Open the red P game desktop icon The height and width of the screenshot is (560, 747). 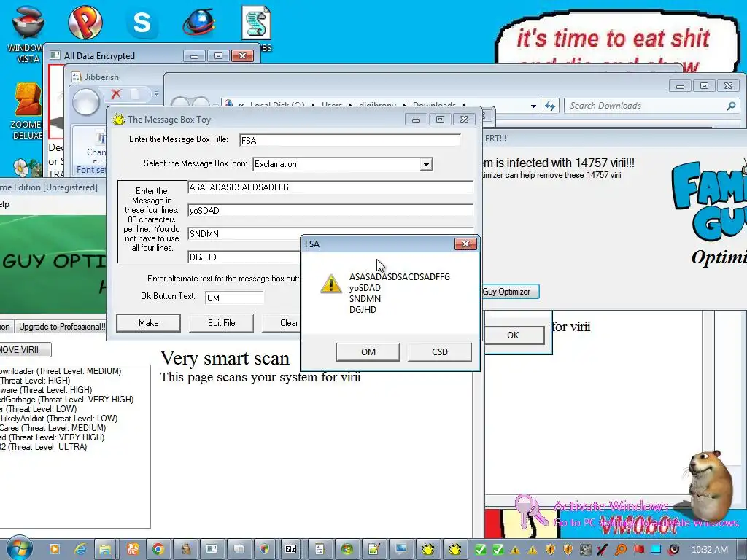coord(85,23)
